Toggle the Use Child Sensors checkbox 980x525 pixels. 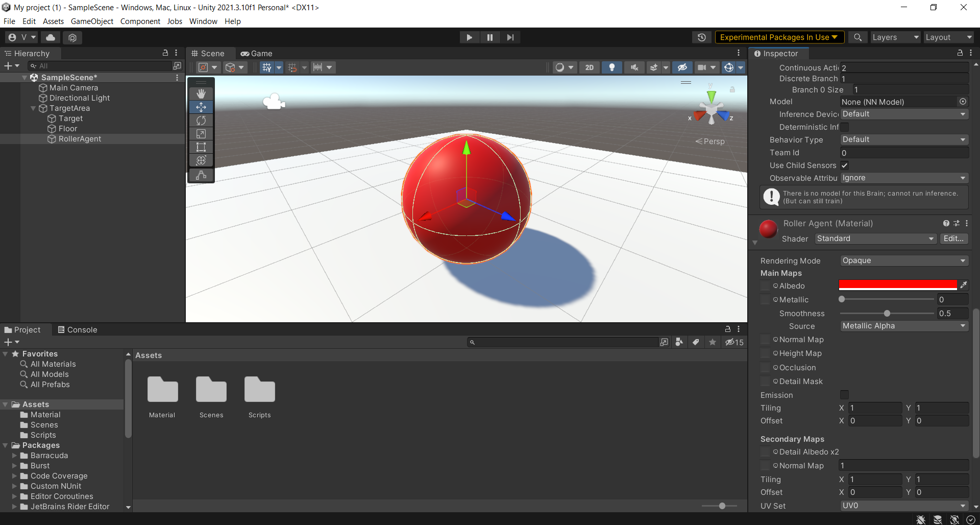coord(845,165)
